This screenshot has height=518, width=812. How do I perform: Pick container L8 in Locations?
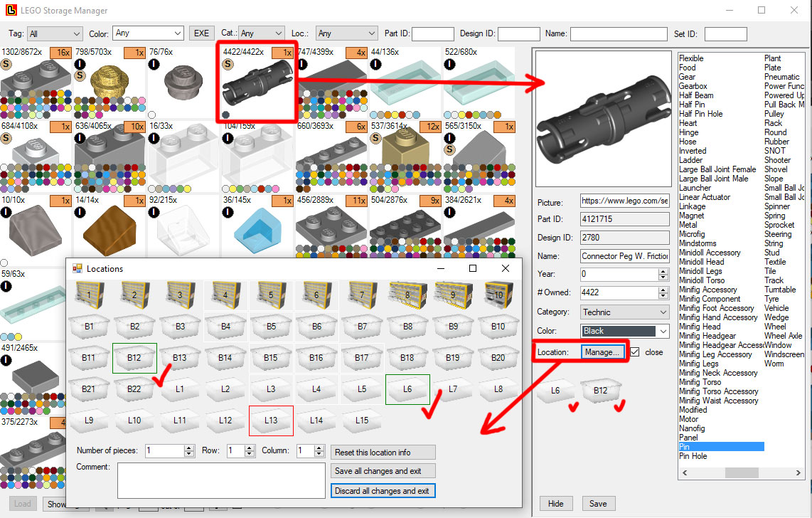tap(498, 388)
